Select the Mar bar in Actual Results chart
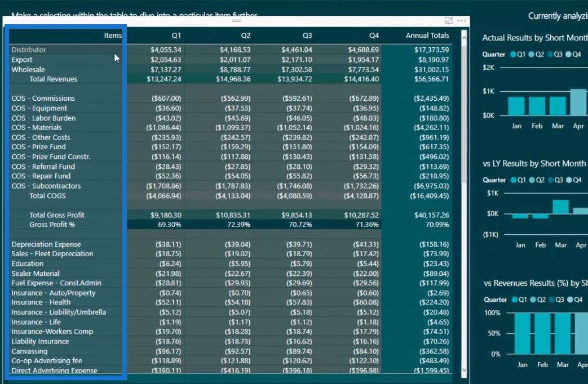The height and width of the screenshot is (384, 588). [x=558, y=106]
